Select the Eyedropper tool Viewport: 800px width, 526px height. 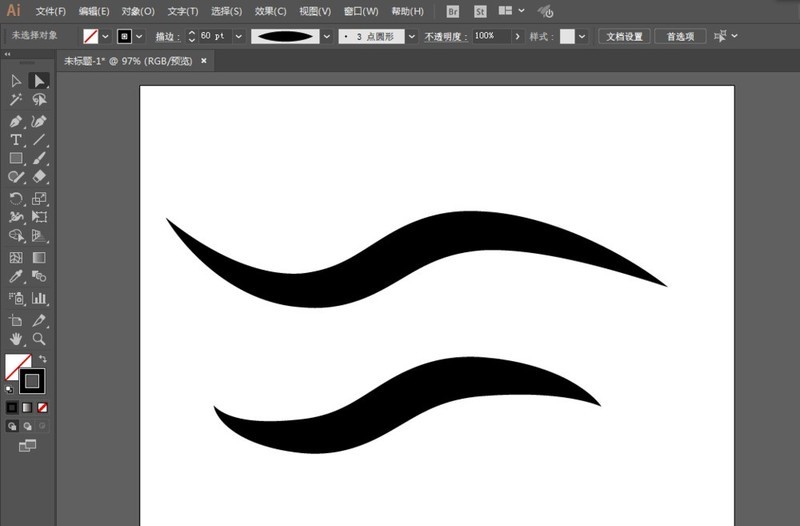point(16,277)
